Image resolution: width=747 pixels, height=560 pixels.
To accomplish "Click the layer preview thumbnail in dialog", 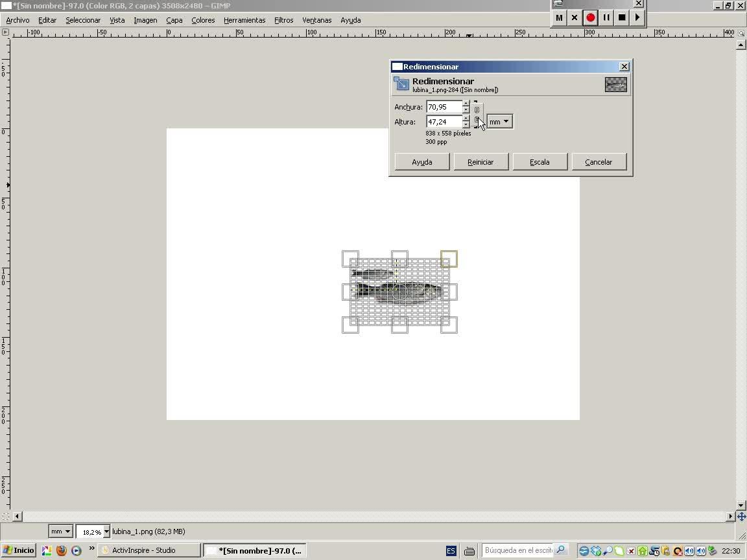I will (x=615, y=85).
